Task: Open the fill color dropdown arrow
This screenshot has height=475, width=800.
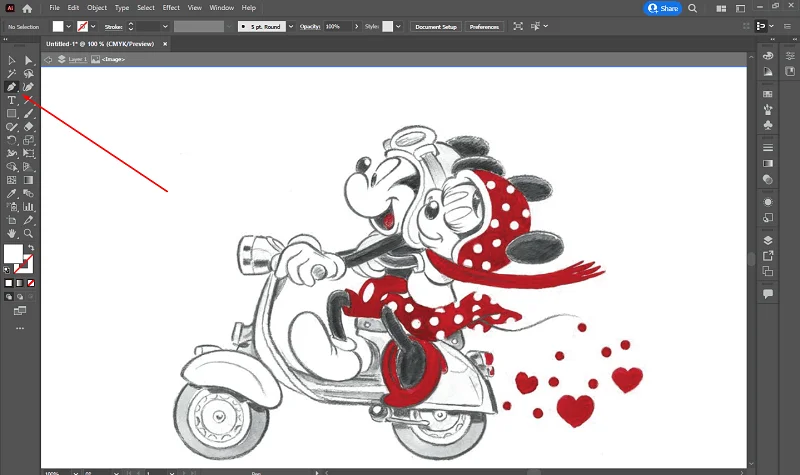Action: pos(68,27)
